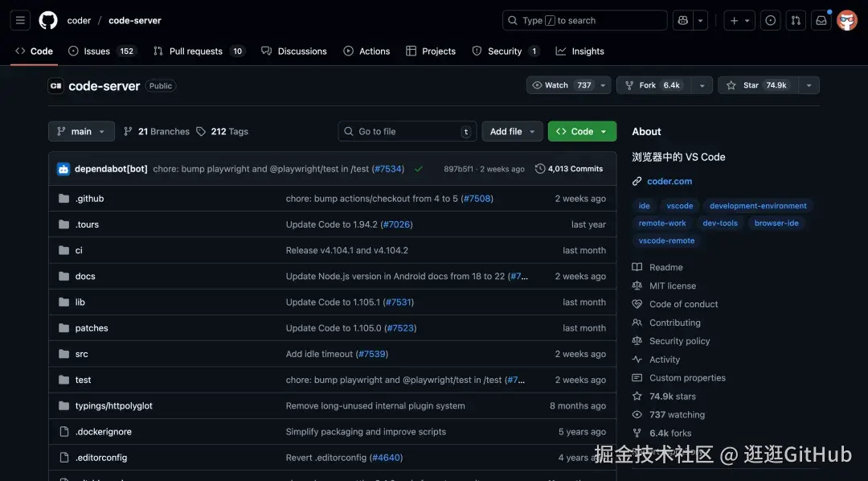This screenshot has width=868, height=481.
Task: View repository Activity
Action: click(x=656, y=360)
